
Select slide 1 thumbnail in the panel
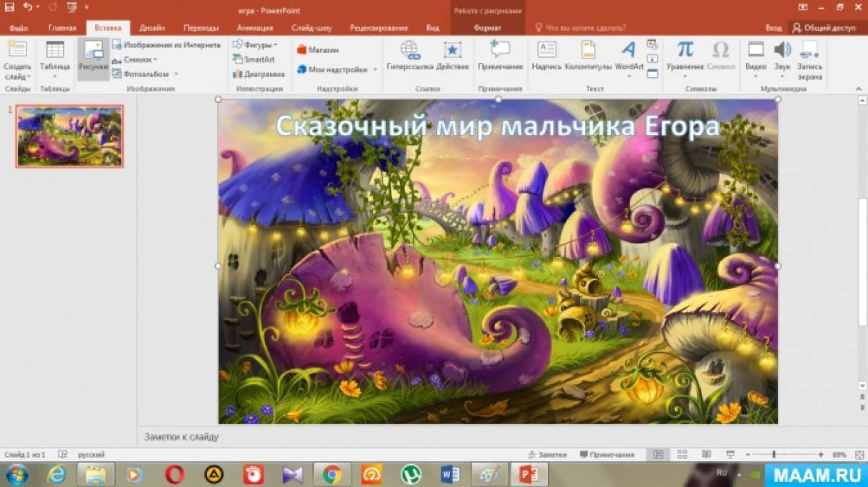(x=69, y=136)
